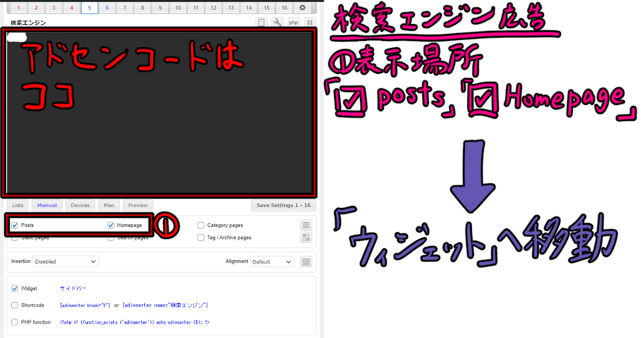Viewport: 644px width, 338px height.
Task: Switch to the Devices tab
Action: tap(79, 205)
